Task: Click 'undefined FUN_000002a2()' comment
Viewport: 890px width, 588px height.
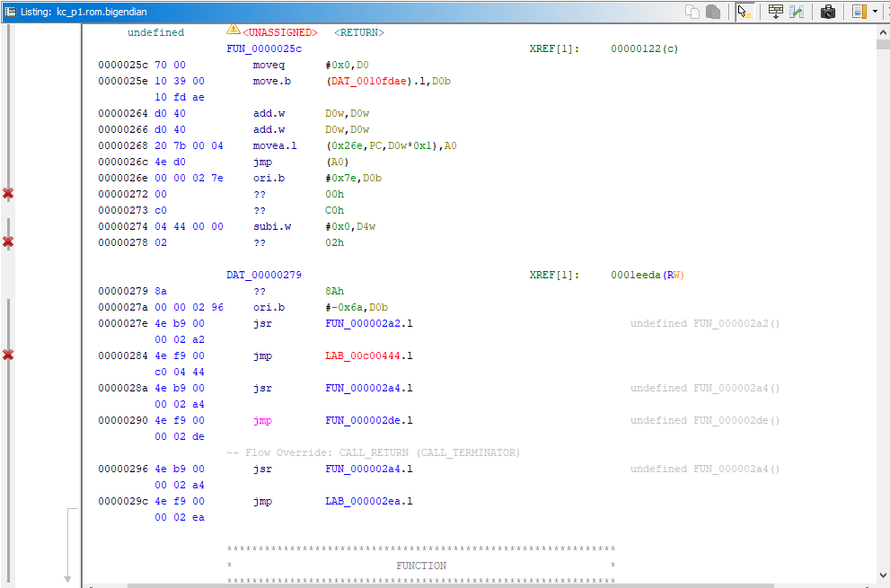Action: 705,323
